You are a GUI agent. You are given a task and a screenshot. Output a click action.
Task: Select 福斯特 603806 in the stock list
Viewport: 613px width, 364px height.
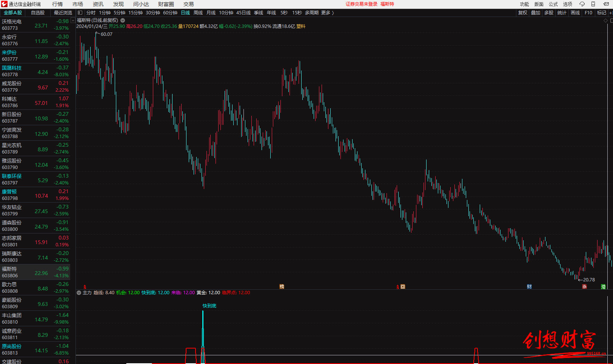tap(35, 272)
